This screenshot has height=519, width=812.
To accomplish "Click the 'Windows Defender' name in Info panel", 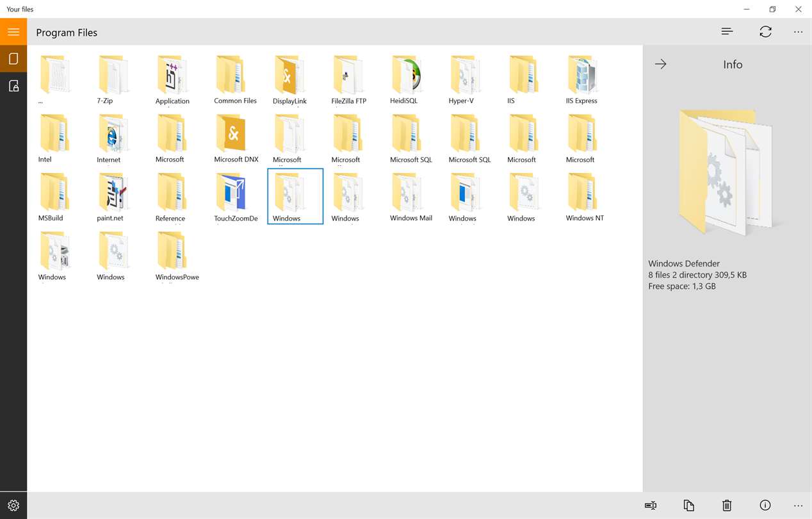I will pos(684,263).
